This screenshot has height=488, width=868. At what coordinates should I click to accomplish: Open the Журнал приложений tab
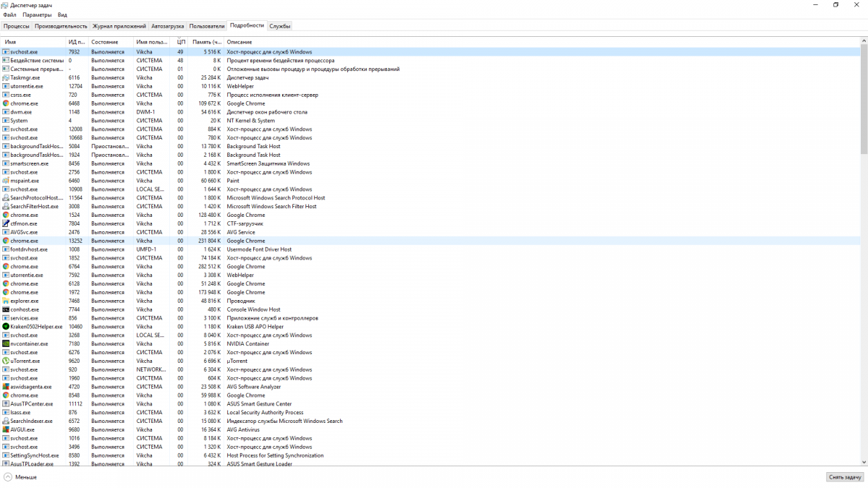pyautogui.click(x=119, y=26)
